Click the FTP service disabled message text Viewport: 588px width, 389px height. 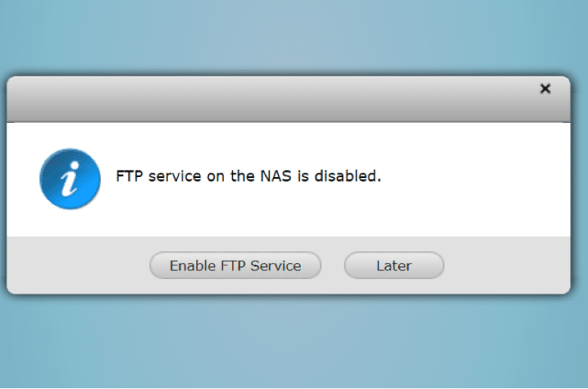(x=248, y=176)
